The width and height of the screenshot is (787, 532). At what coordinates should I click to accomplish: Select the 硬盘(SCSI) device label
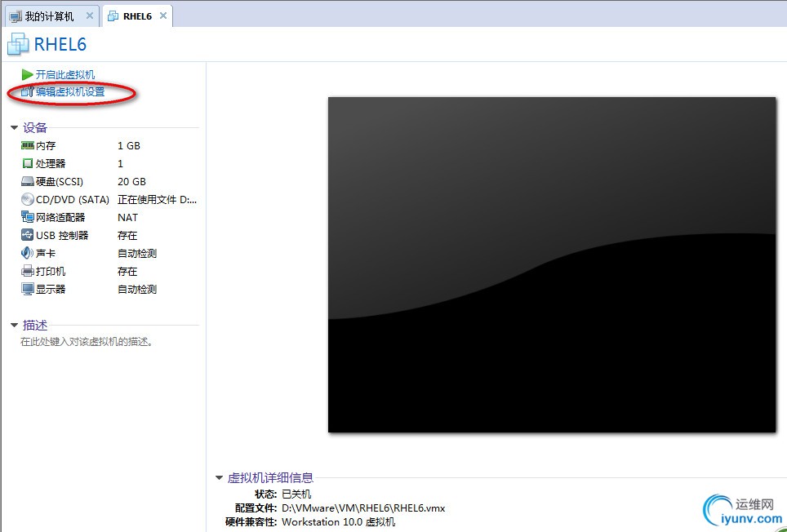point(60,181)
